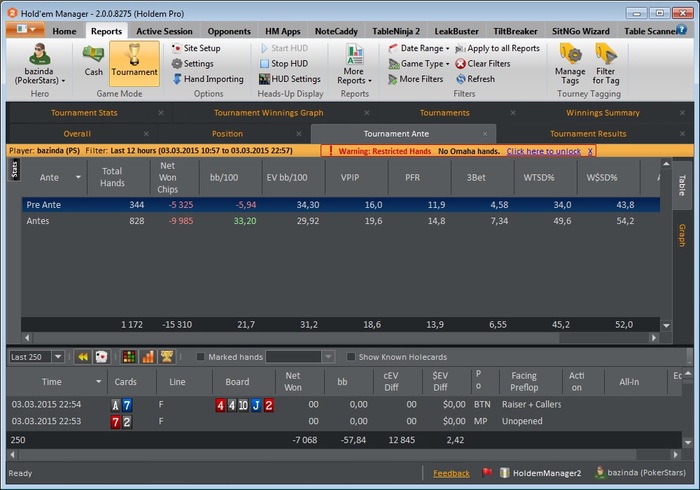Open Hand Importing
Image resolution: width=700 pixels, height=490 pixels.
208,79
